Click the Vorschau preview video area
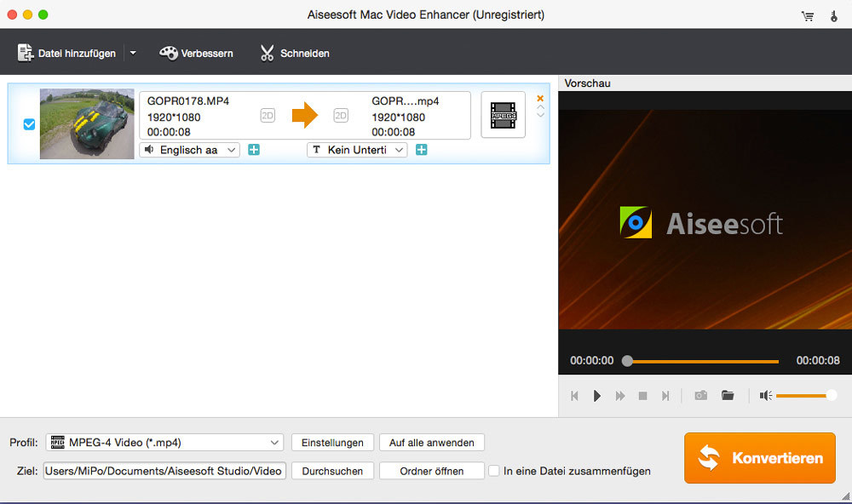 pyautogui.click(x=705, y=220)
